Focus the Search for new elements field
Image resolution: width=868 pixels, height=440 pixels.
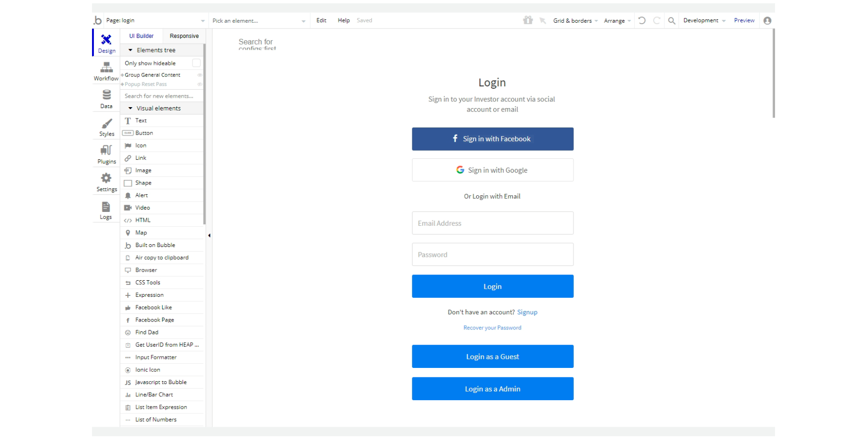pos(162,96)
